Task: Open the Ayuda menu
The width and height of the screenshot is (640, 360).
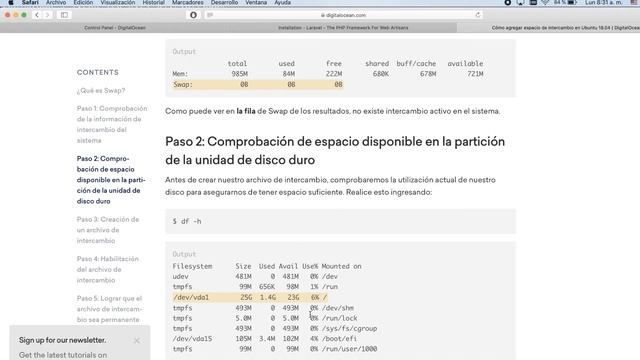Action: pyautogui.click(x=282, y=2)
